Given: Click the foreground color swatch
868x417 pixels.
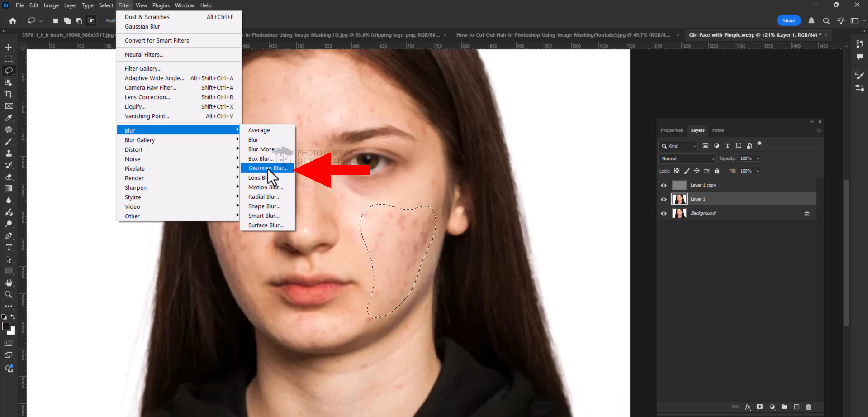Looking at the screenshot, I should (6, 326).
